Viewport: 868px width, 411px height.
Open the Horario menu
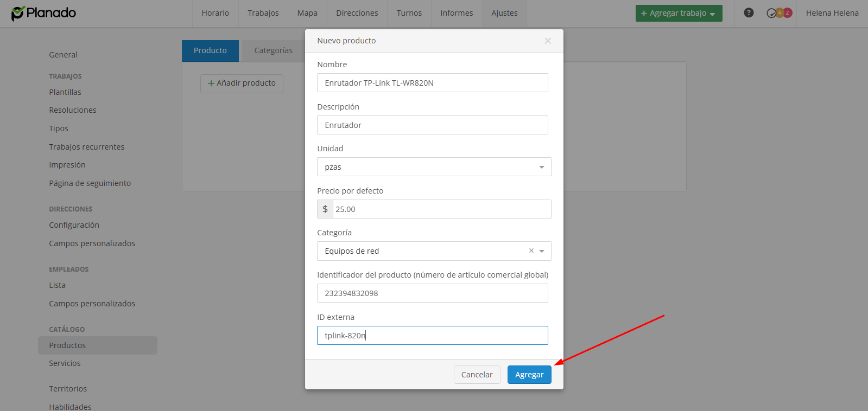tap(216, 13)
